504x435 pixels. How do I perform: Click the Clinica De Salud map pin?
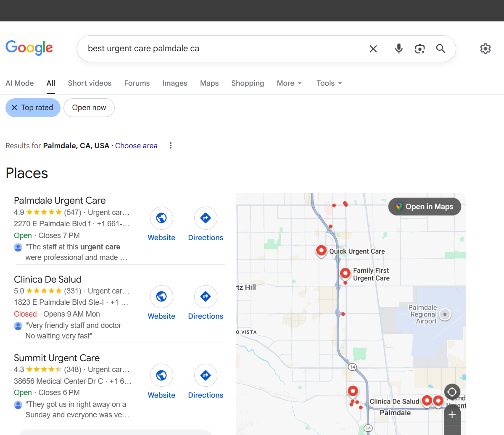point(427,401)
